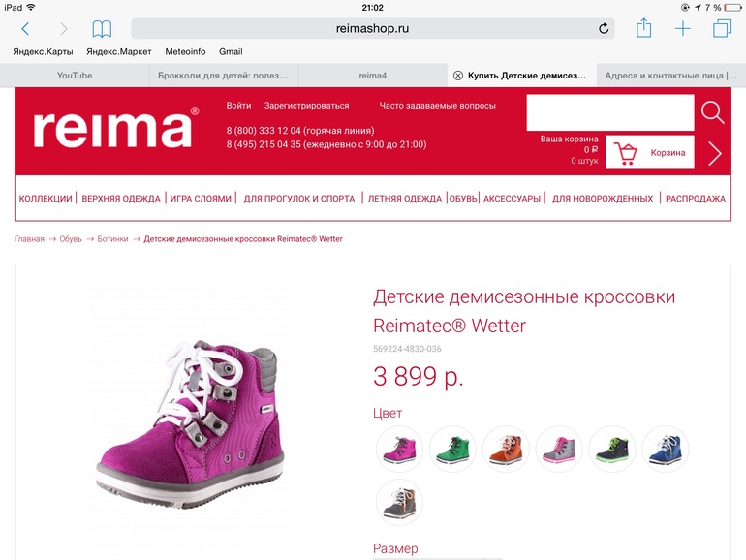The height and width of the screenshot is (560, 746).
Task: Reload the page with the refresh icon
Action: pyautogui.click(x=604, y=28)
